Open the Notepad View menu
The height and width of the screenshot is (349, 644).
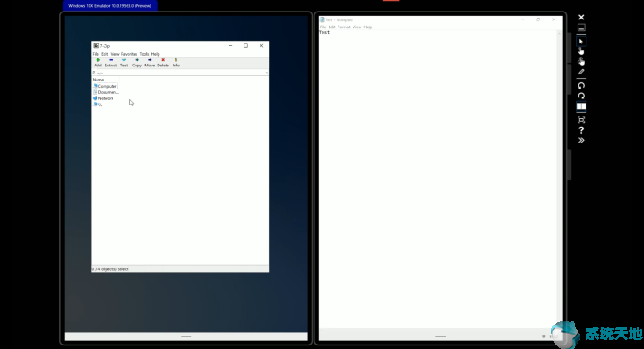coord(357,27)
